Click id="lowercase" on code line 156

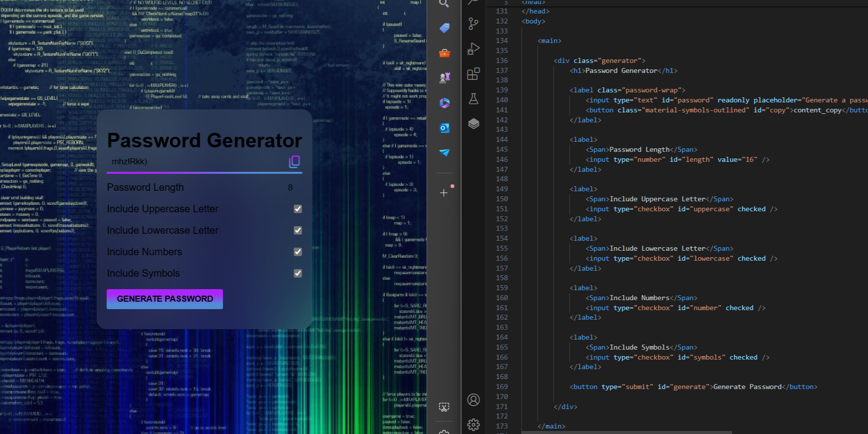pos(706,258)
